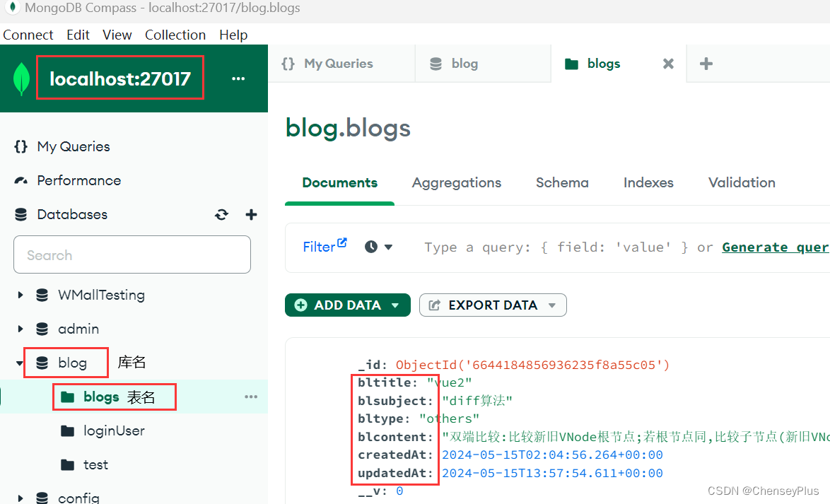Screen dimensions: 830x504
Task: Expand the admin database
Action: (x=20, y=329)
